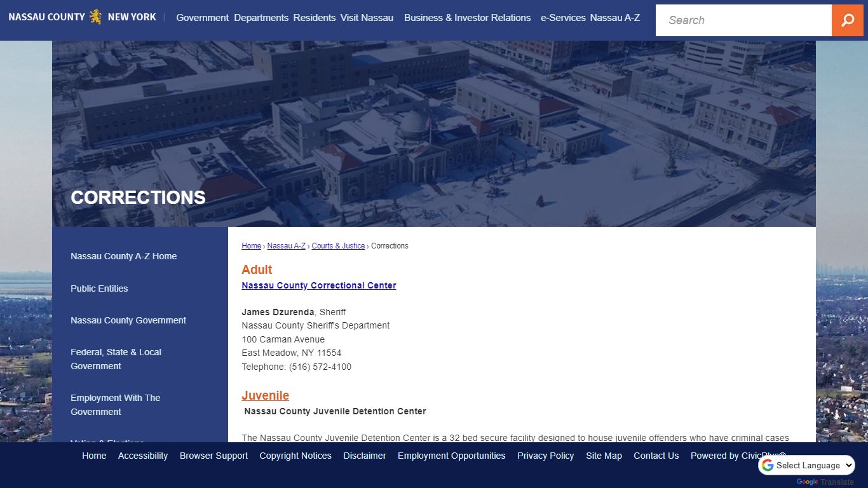Click the Adult section heading
The height and width of the screenshot is (488, 868).
click(257, 269)
